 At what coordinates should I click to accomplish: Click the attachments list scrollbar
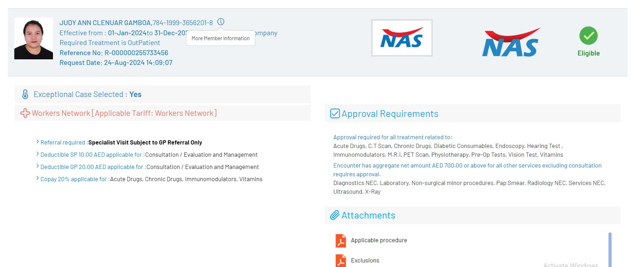point(610,250)
